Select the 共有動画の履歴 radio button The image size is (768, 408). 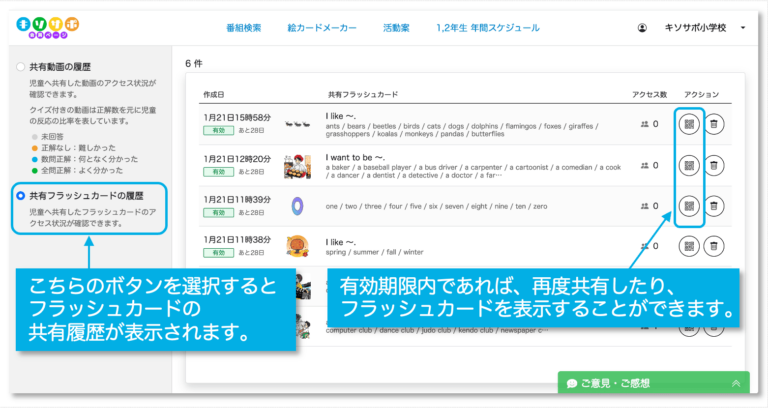point(21,67)
